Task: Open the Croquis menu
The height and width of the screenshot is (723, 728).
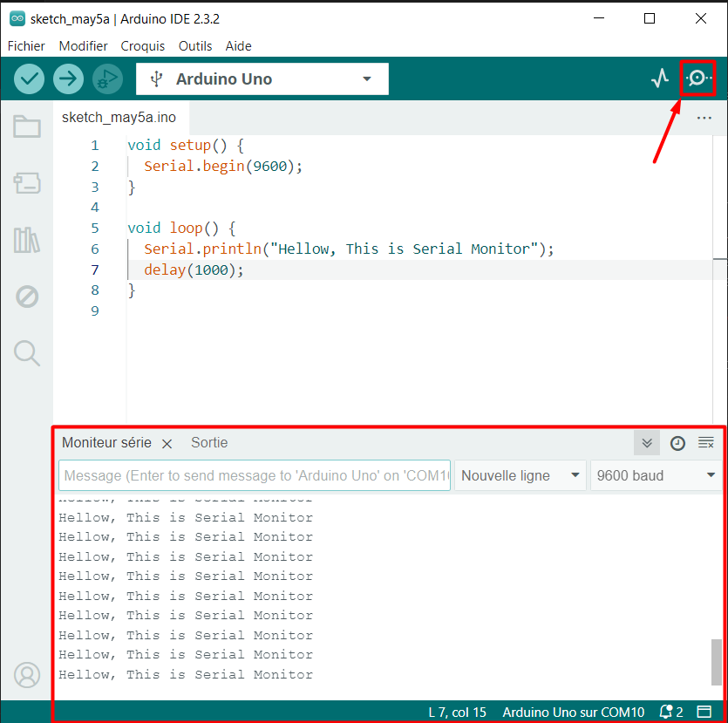Action: [x=142, y=46]
